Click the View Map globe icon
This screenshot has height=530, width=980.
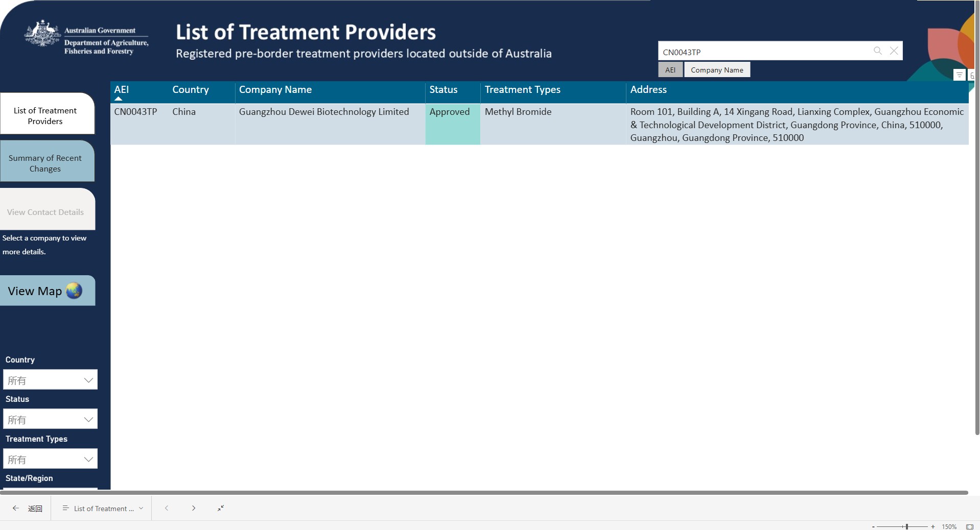[74, 291]
